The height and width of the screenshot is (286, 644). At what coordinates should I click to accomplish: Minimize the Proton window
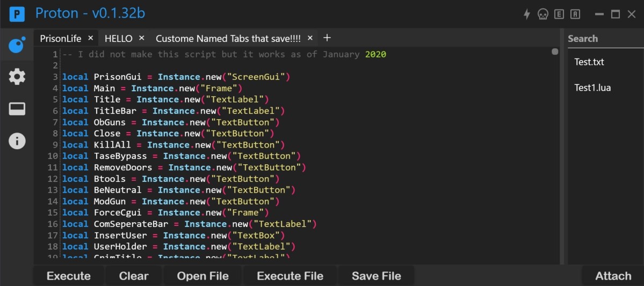(x=599, y=14)
